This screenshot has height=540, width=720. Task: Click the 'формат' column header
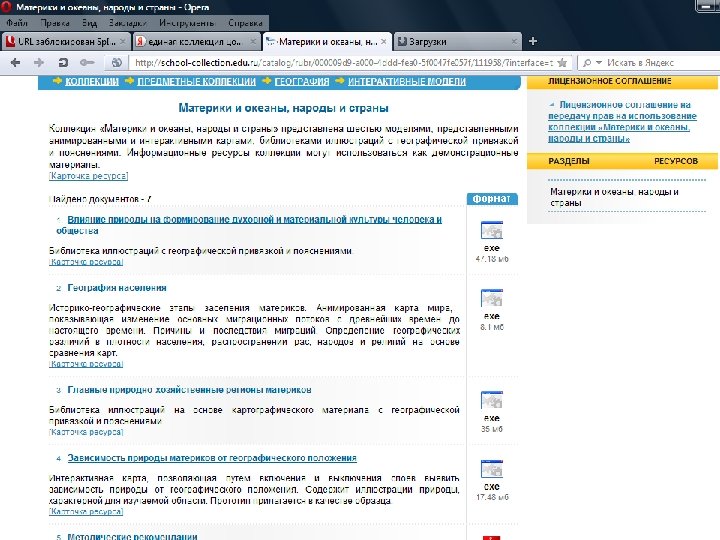coord(492,199)
